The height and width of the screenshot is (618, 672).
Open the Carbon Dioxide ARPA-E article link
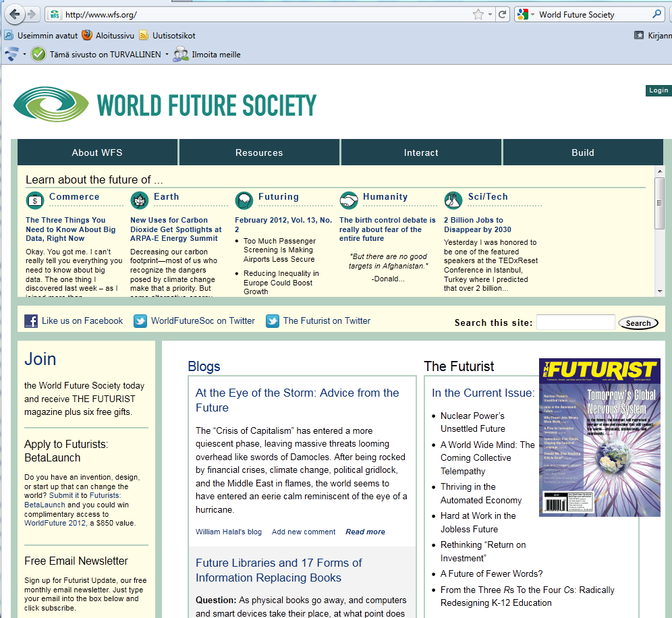(x=176, y=229)
